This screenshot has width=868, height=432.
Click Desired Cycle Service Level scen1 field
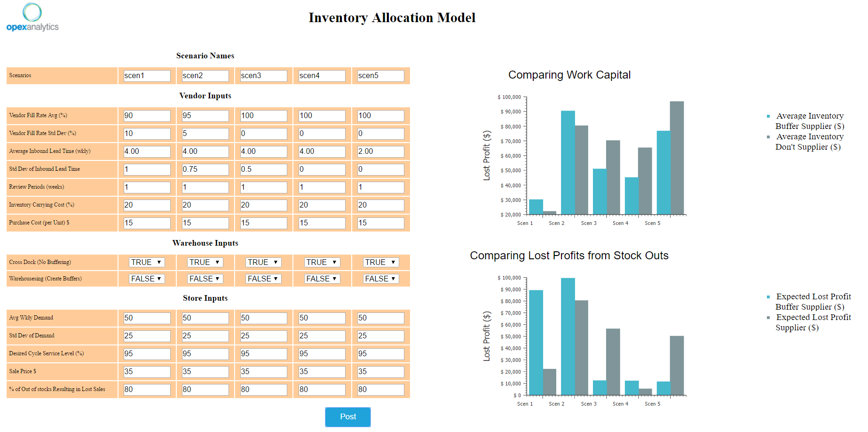147,354
